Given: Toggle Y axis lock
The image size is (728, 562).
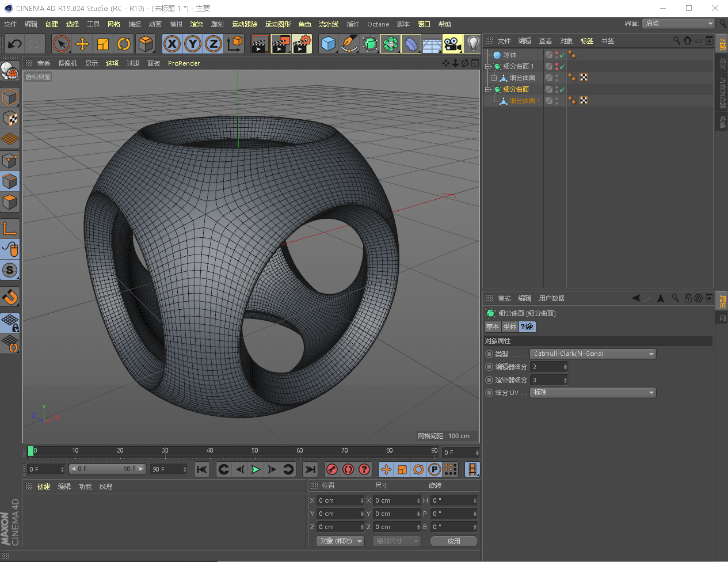Looking at the screenshot, I should coord(193,44).
